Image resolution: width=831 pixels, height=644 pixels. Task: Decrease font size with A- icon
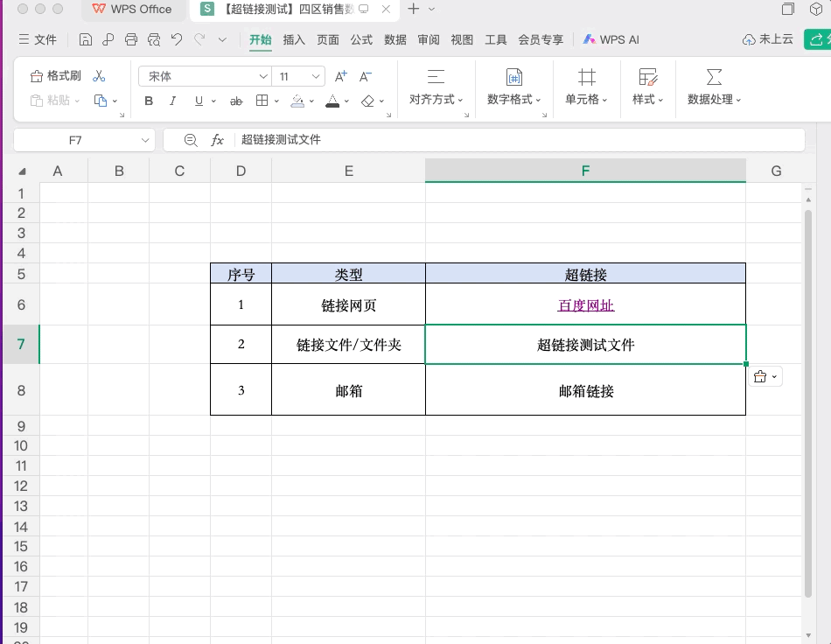(x=365, y=76)
